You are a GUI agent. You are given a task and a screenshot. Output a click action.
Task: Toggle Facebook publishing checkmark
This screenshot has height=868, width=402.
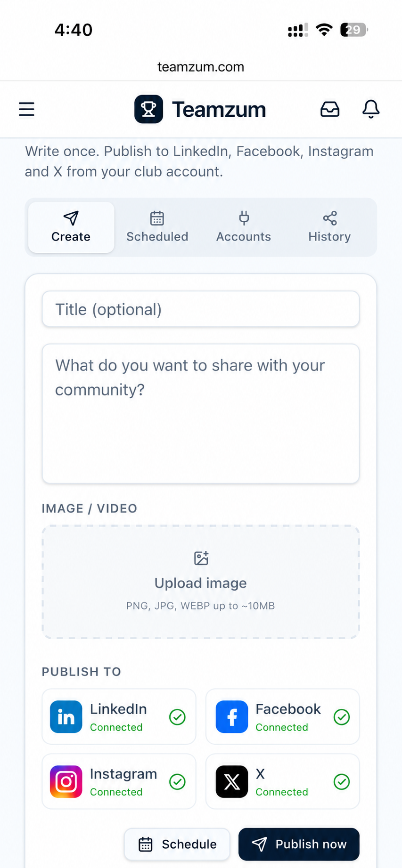tap(342, 717)
